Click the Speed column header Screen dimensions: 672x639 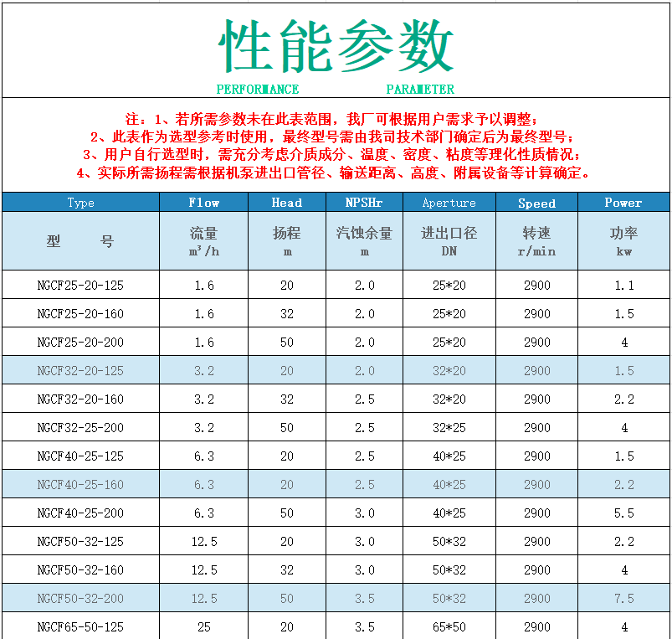pos(536,203)
